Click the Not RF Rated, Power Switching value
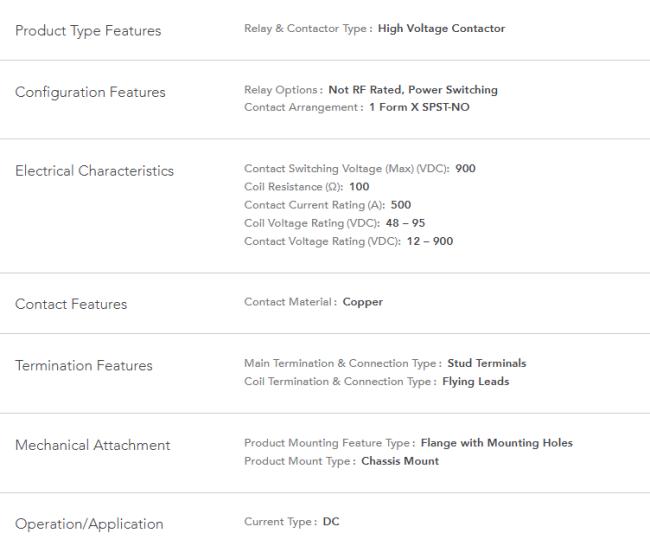This screenshot has width=650, height=559. point(413,90)
